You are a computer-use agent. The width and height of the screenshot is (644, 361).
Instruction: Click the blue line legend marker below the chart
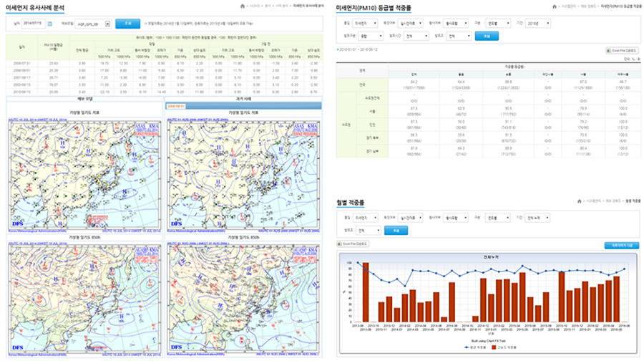(467, 348)
